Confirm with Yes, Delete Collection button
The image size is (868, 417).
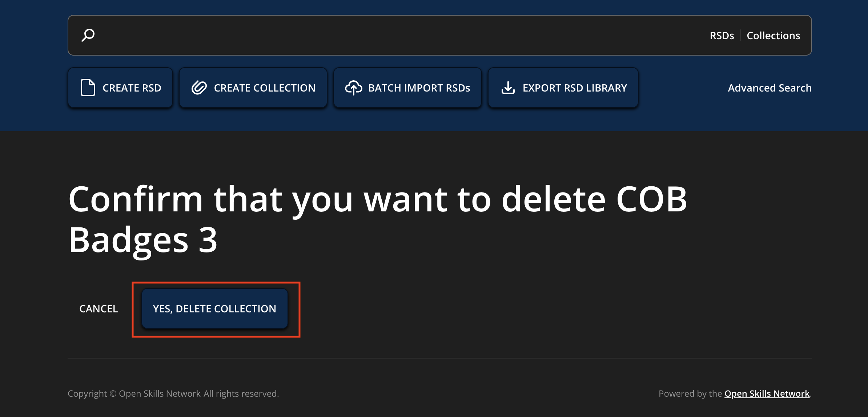(x=214, y=309)
